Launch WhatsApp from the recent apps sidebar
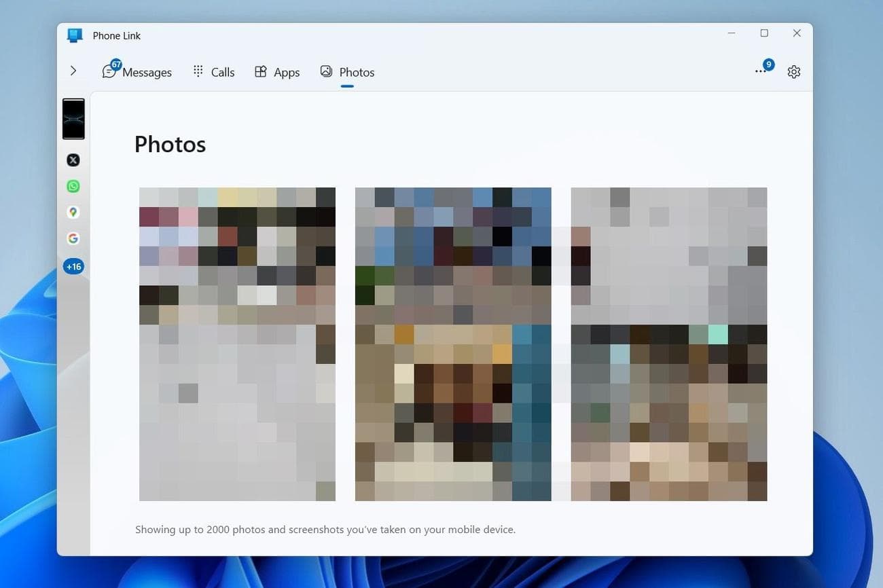883x588 pixels. click(x=73, y=186)
